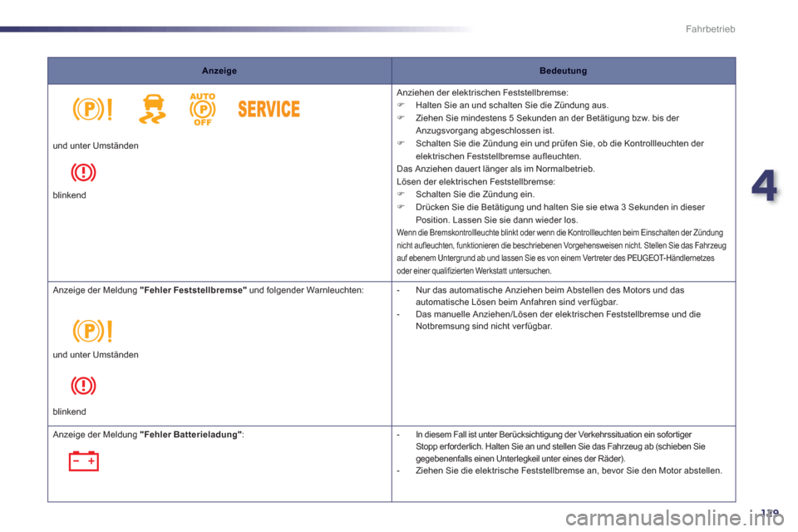This screenshot has width=798, height=532.
Task: Click the bold text 'Fehler Batterieladung'
Action: click(191, 435)
